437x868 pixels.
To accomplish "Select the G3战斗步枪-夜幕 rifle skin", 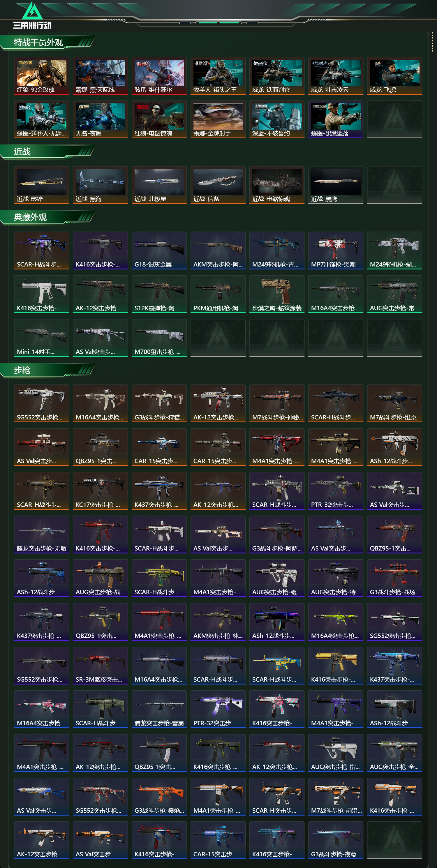I will [x=336, y=840].
